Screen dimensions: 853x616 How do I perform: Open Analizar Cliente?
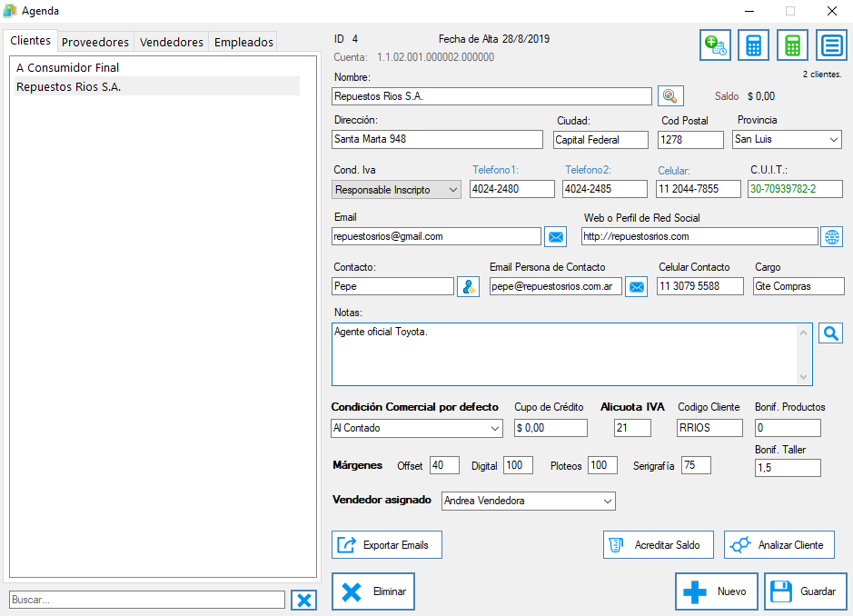[779, 545]
